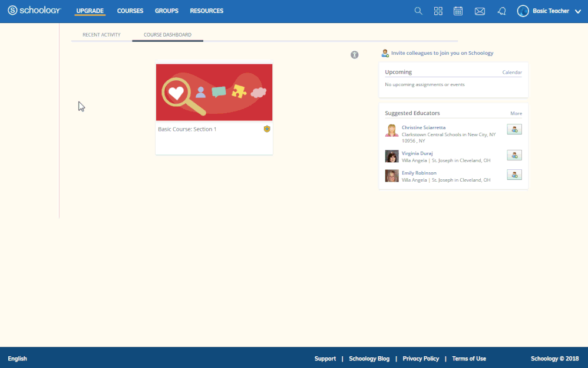Open the calendar icon in header

pyautogui.click(x=458, y=11)
